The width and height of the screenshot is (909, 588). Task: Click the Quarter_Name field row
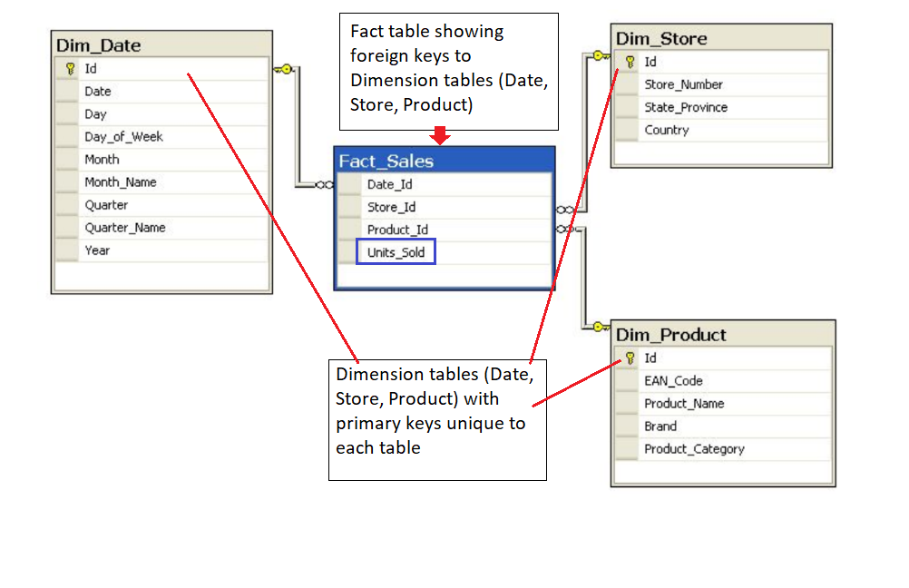(125, 228)
